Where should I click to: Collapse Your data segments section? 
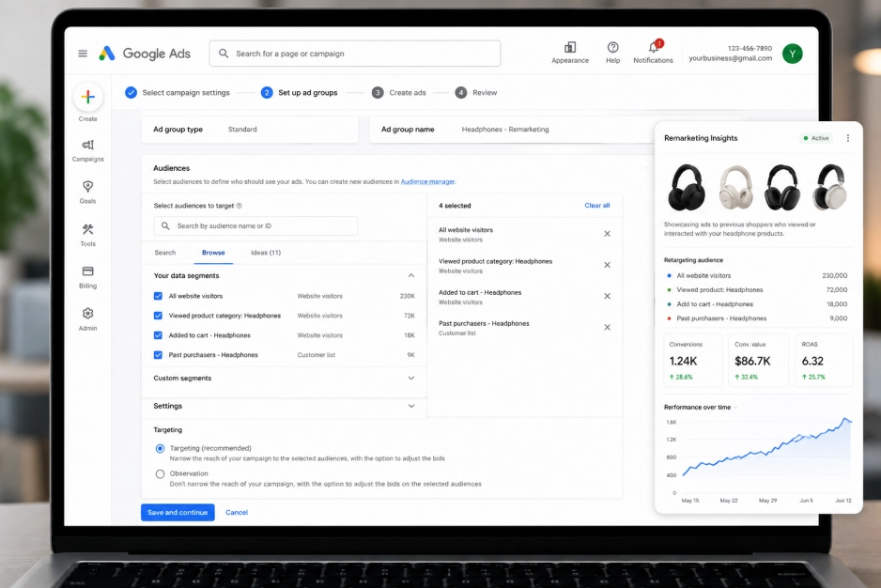pos(411,275)
